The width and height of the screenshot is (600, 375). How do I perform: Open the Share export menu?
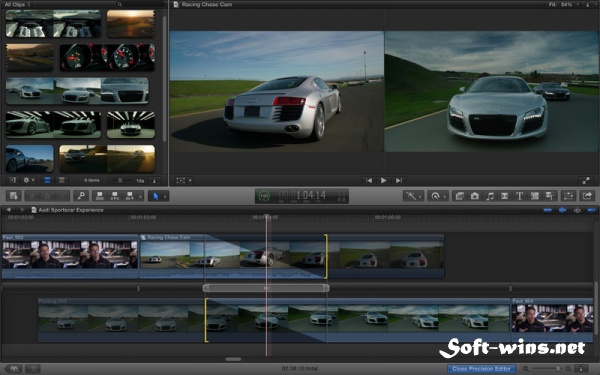587,196
